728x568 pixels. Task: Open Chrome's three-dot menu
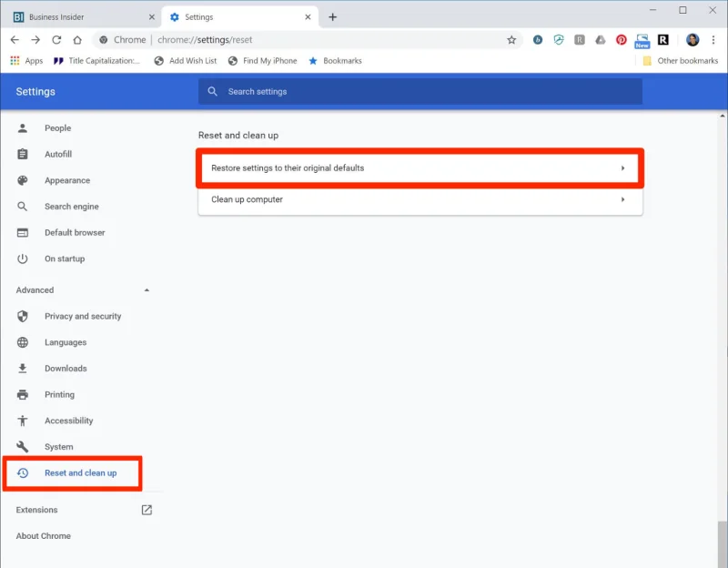click(x=713, y=40)
